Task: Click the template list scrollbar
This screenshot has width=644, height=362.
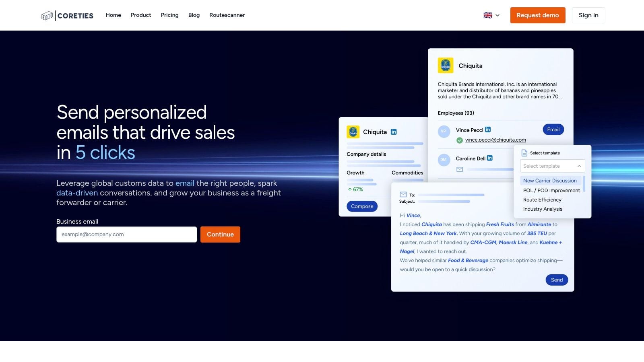Action: [x=584, y=184]
